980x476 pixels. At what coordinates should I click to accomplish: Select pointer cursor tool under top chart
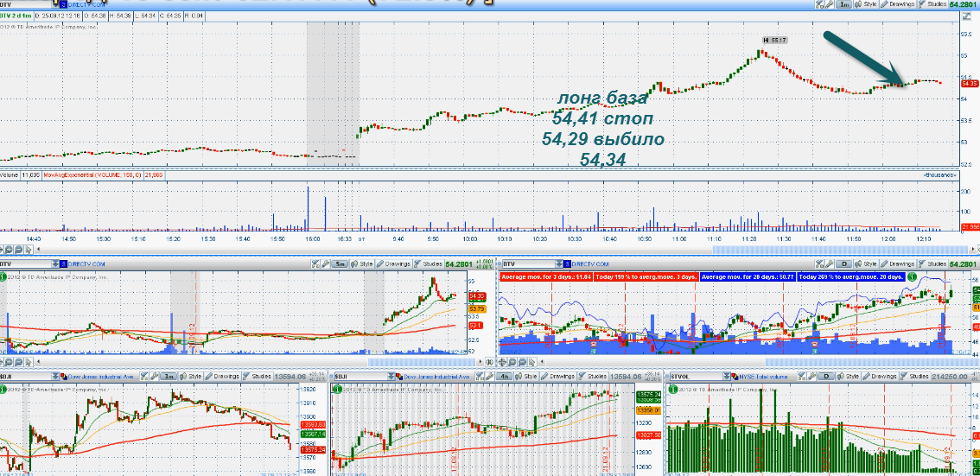[29, 250]
